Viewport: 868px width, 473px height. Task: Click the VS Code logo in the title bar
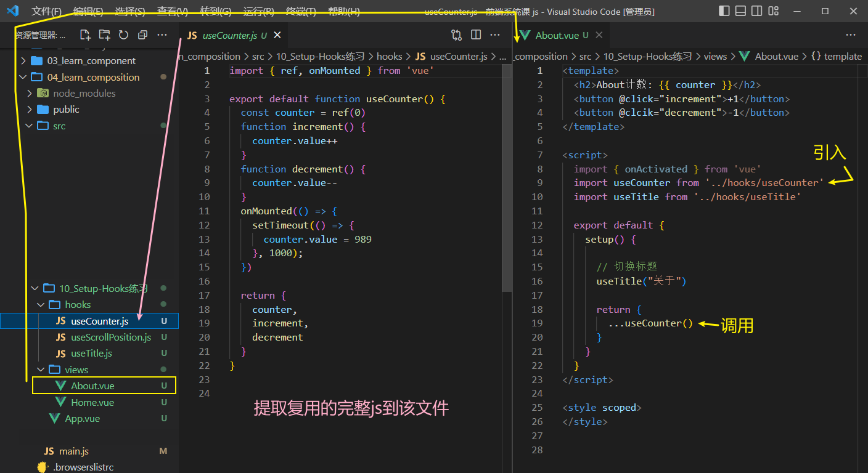click(12, 11)
